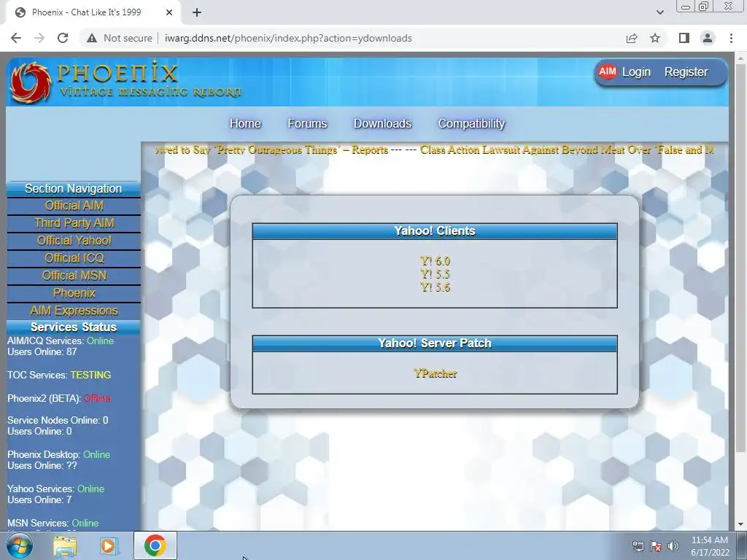Click the YPatcher download link
The width and height of the screenshot is (747, 560).
tap(435, 374)
